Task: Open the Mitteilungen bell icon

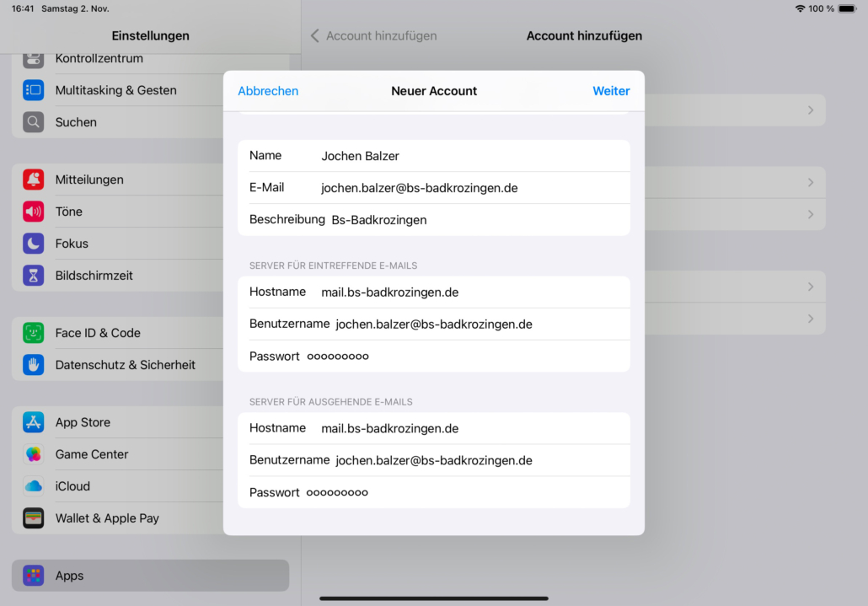Action: click(34, 180)
